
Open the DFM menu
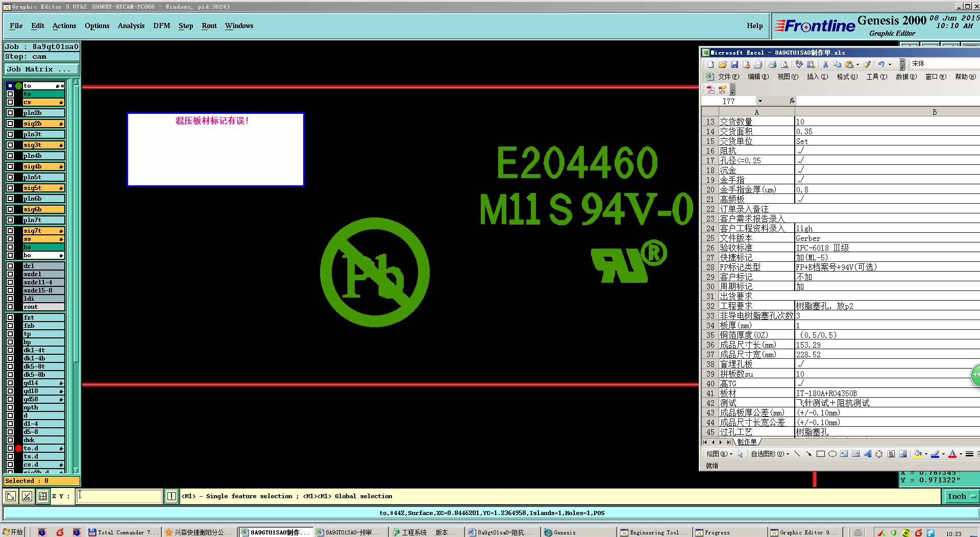(161, 26)
